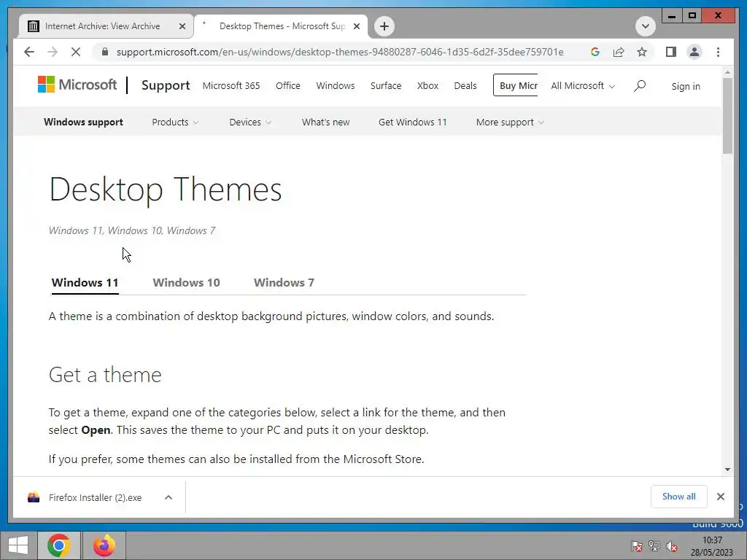
Task: Click the Firefox taskbar icon
Action: (x=104, y=545)
